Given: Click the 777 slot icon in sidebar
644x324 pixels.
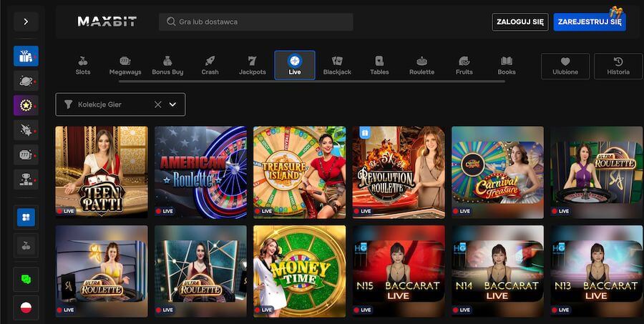Looking at the screenshot, I should (26, 154).
